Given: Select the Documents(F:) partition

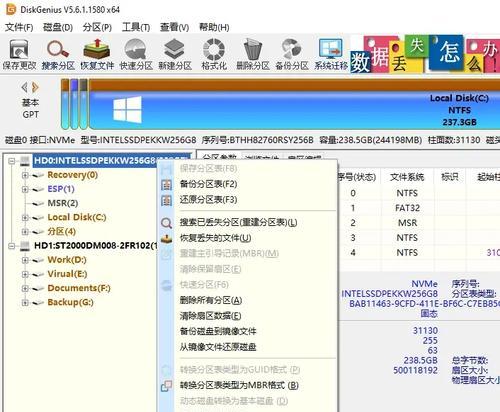Looking at the screenshot, I should [79, 288].
